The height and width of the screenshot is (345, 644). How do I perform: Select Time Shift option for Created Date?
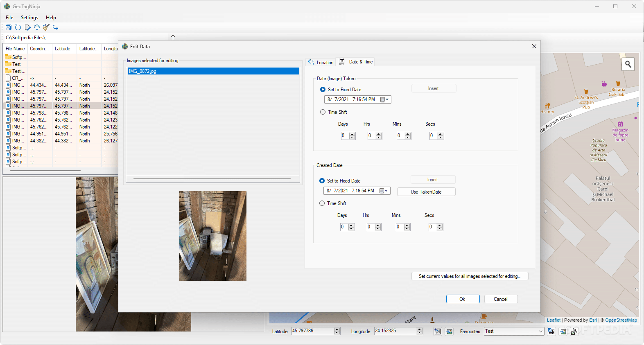click(322, 203)
